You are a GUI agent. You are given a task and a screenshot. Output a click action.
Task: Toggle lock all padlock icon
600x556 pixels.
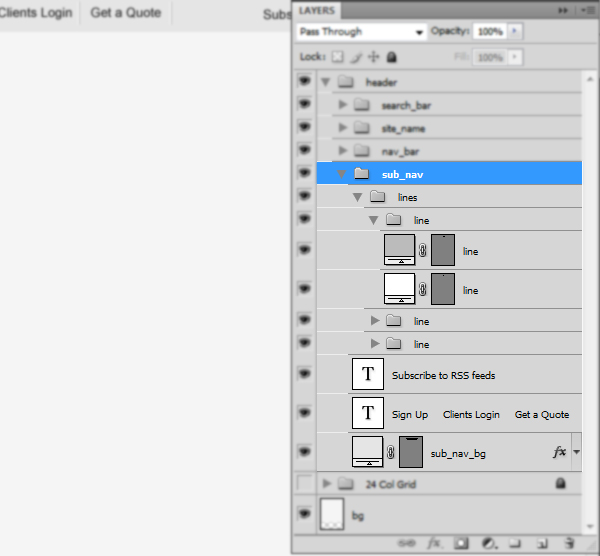point(391,57)
